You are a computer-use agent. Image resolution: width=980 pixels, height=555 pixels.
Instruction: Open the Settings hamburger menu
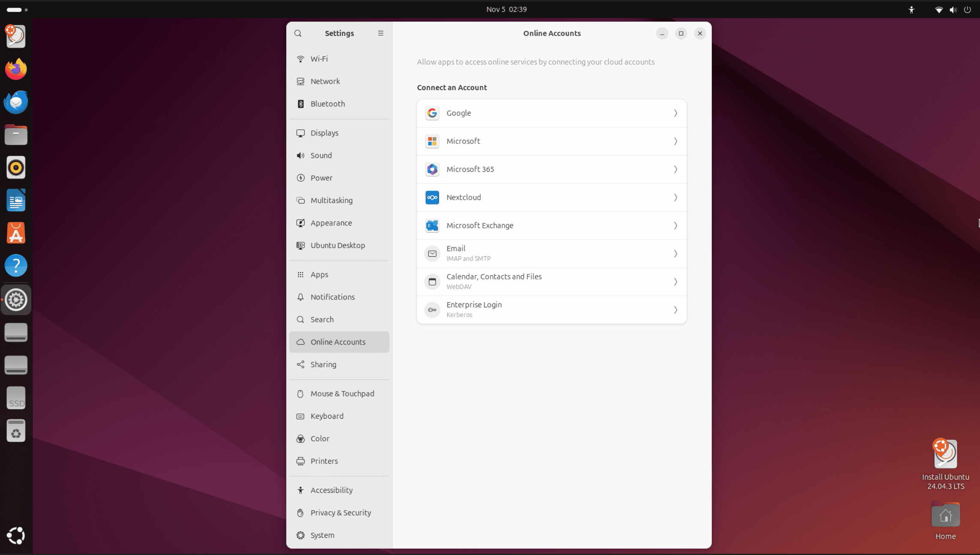380,33
